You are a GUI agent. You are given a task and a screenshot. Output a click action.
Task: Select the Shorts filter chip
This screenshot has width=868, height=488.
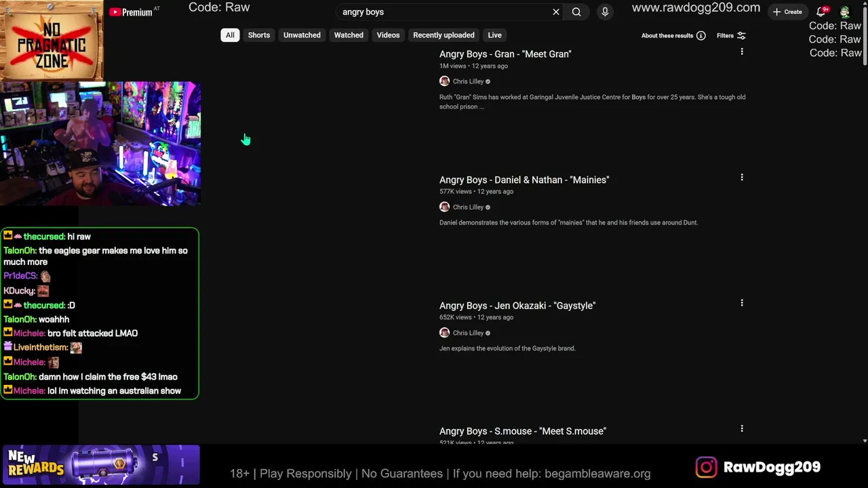click(259, 35)
